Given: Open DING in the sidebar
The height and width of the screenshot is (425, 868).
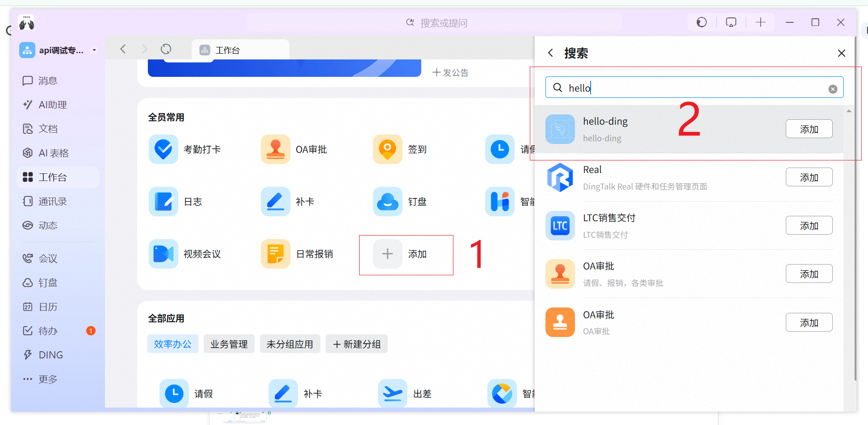Looking at the screenshot, I should tap(58, 355).
